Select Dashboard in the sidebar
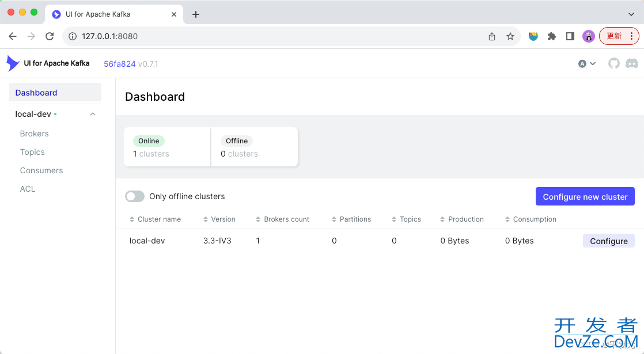644x354 pixels. click(55, 93)
